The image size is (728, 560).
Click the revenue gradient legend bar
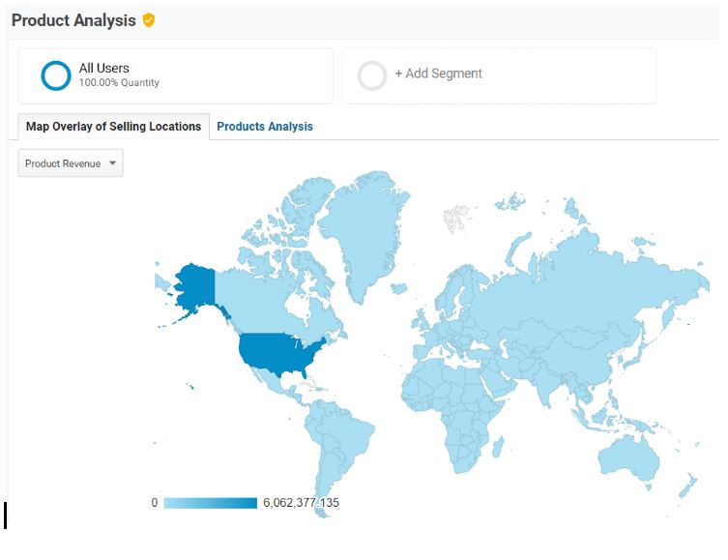point(210,503)
